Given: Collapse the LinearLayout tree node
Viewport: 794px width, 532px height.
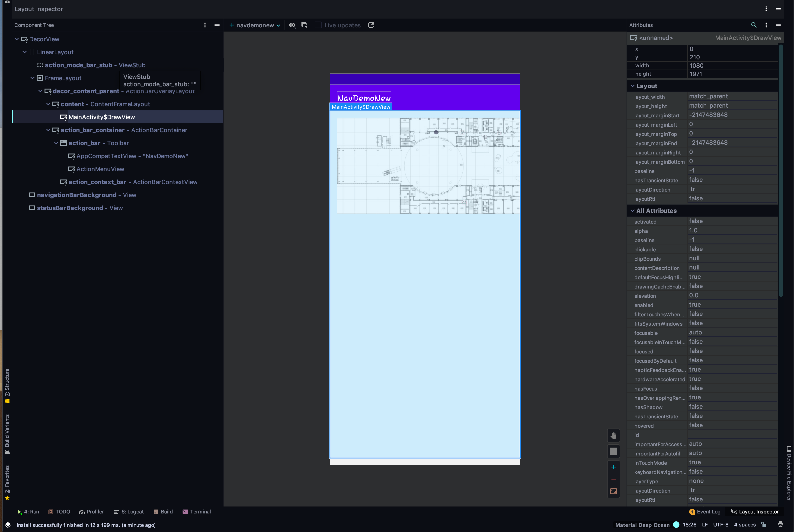Looking at the screenshot, I should click(24, 52).
